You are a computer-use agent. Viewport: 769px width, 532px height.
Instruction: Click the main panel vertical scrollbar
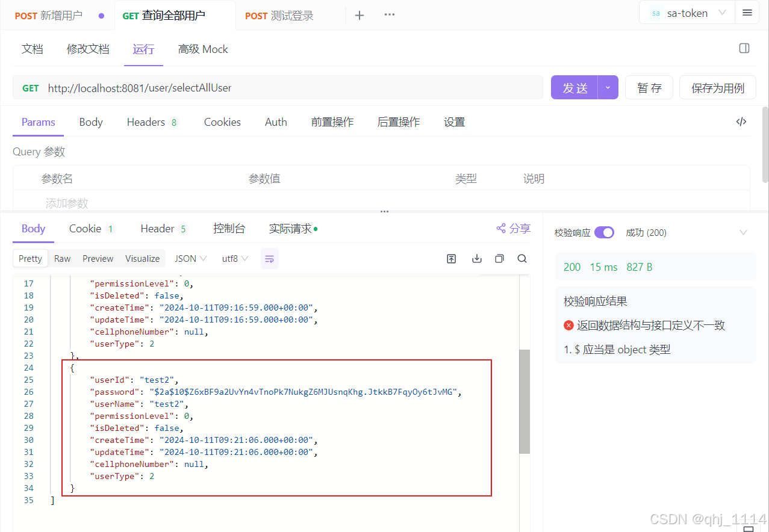[x=765, y=144]
